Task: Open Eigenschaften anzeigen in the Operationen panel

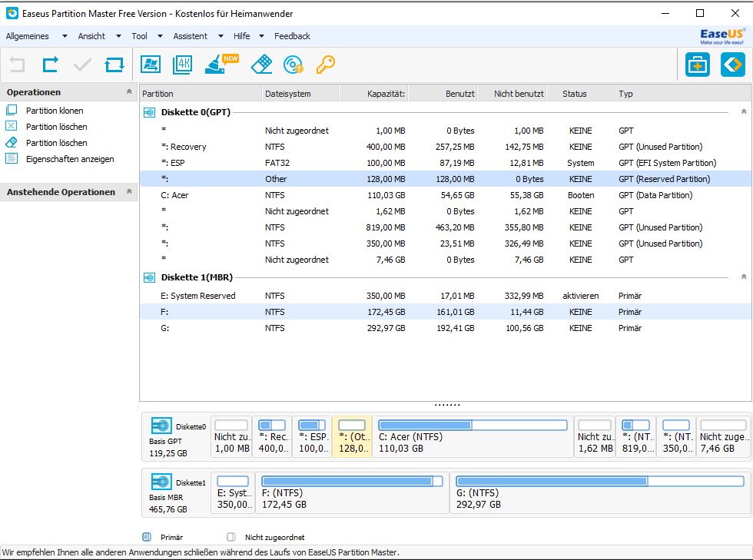Action: click(70, 159)
